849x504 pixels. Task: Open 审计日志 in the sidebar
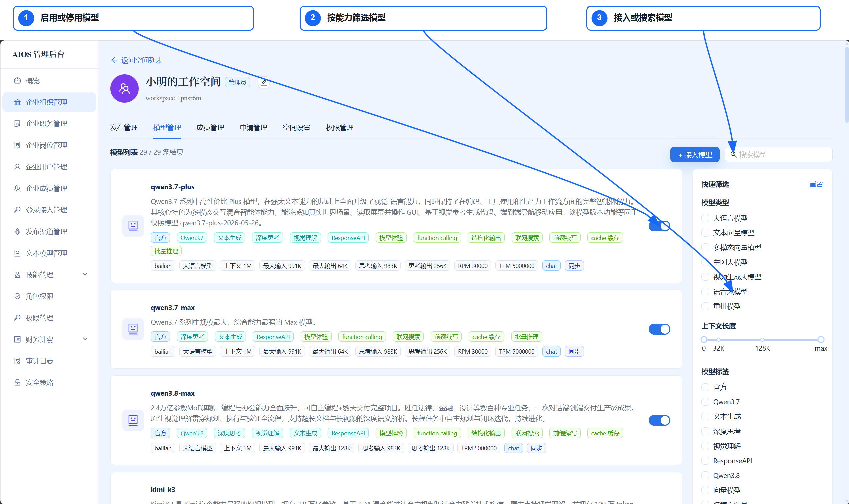click(49, 361)
